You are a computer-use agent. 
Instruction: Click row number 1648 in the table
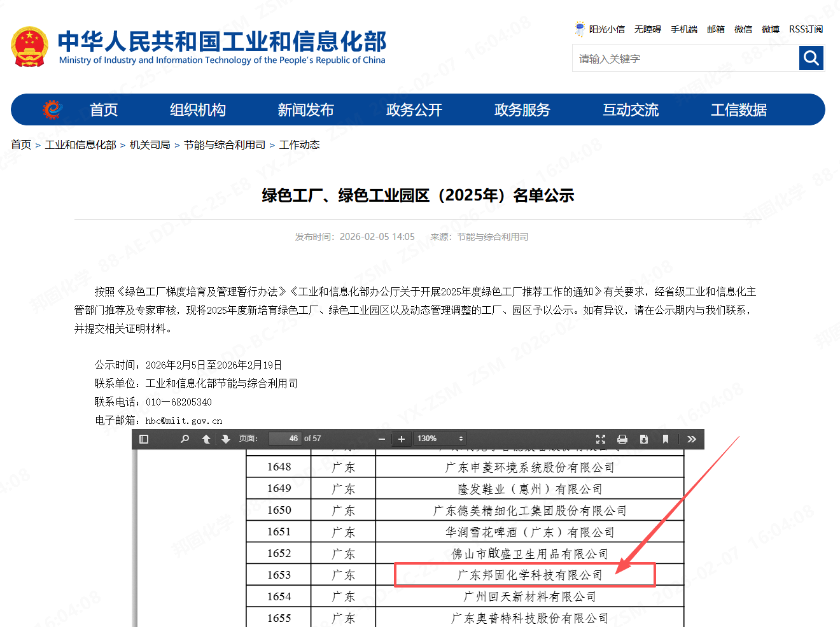click(x=279, y=467)
